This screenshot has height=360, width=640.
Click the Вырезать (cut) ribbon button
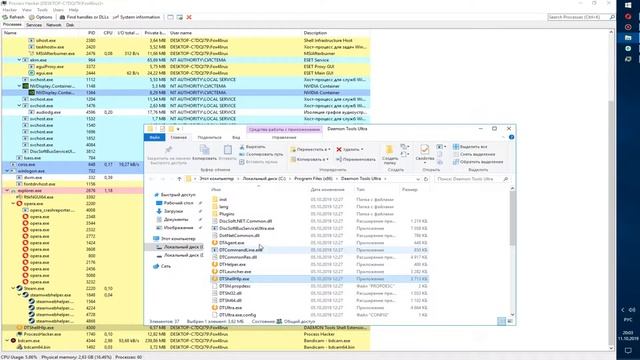tap(252, 147)
